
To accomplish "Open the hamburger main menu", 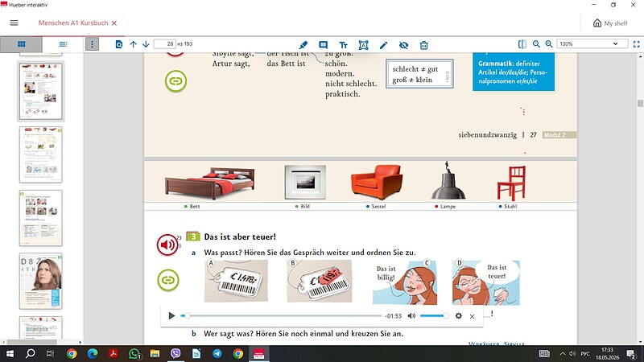I will tap(14, 23).
